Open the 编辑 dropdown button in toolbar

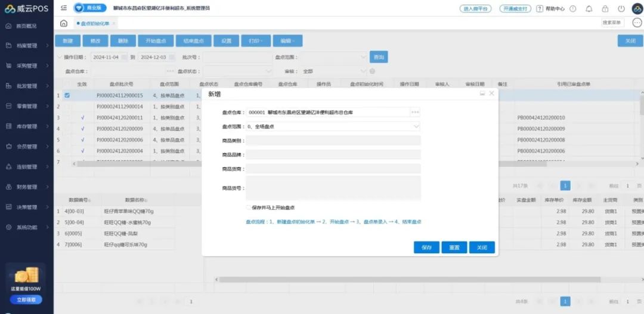pos(287,41)
